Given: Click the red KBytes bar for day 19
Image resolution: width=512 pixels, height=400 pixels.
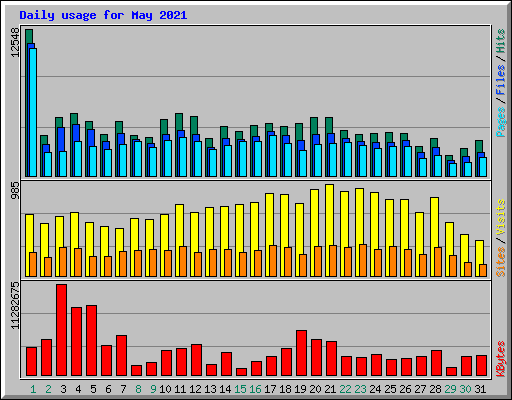Looking at the screenshot, I should pos(301,353).
